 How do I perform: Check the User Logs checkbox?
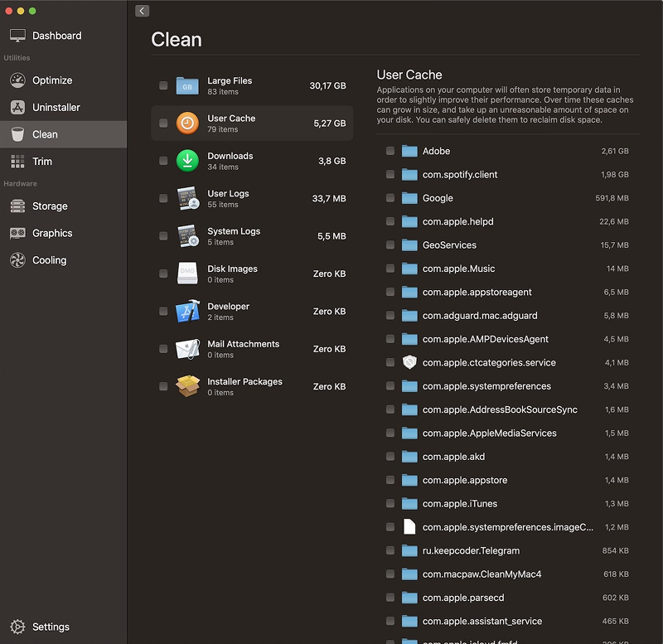tap(163, 198)
